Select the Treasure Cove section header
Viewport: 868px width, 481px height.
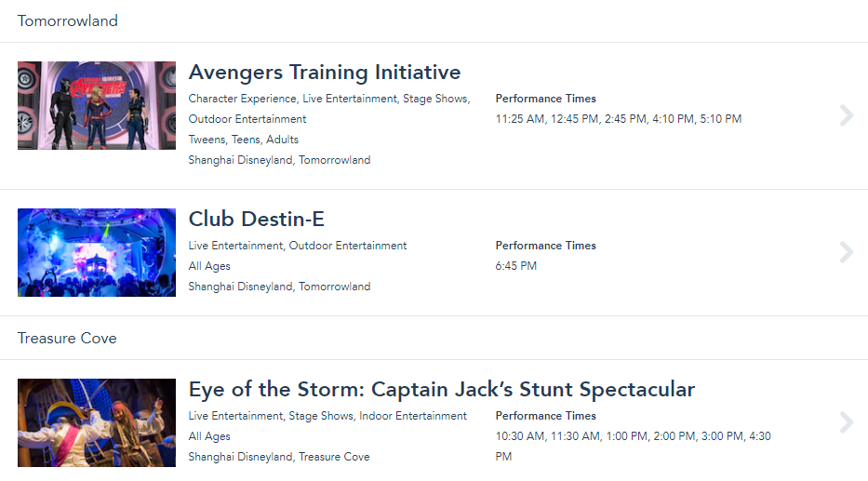pos(67,338)
